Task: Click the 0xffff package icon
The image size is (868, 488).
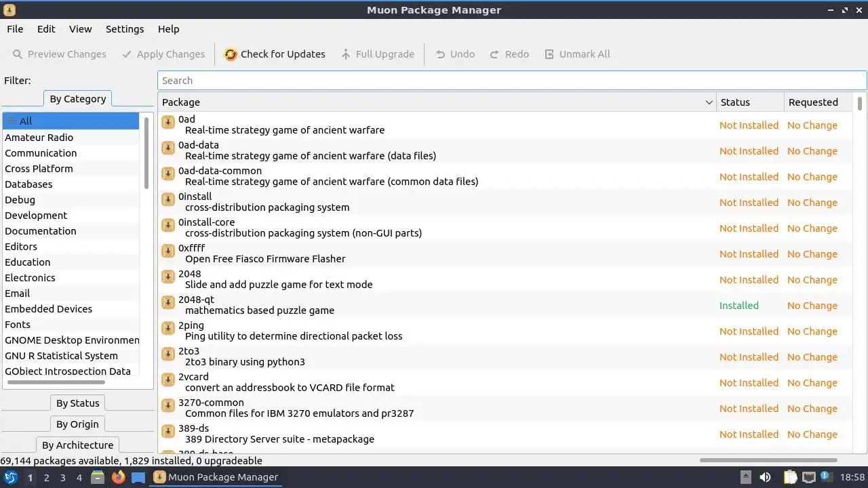Action: coord(168,251)
